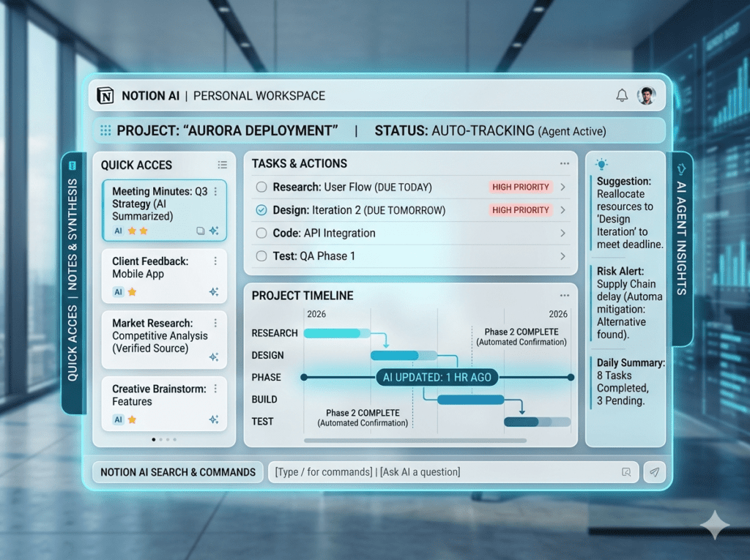The image size is (750, 560).
Task: Send query using the paper plane icon
Action: click(x=654, y=472)
